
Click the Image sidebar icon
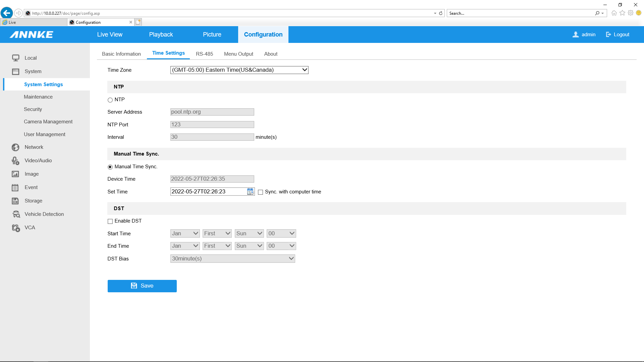15,174
